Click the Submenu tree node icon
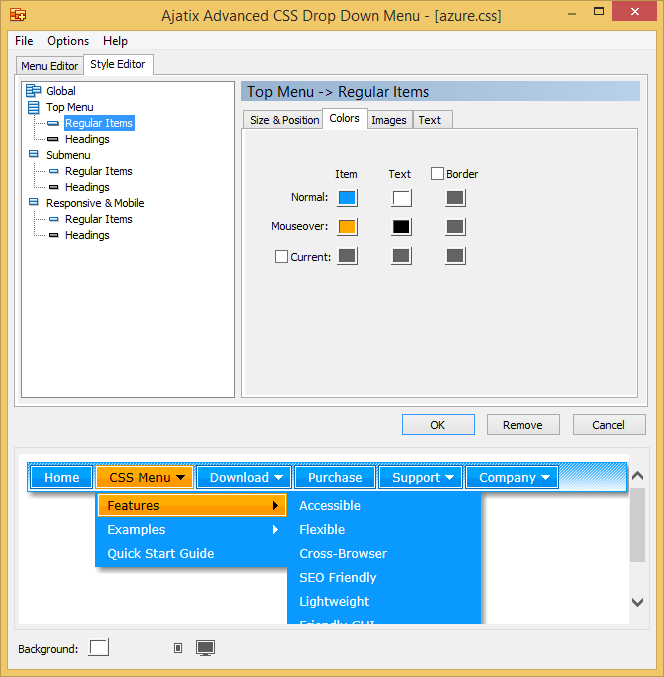 click(34, 154)
